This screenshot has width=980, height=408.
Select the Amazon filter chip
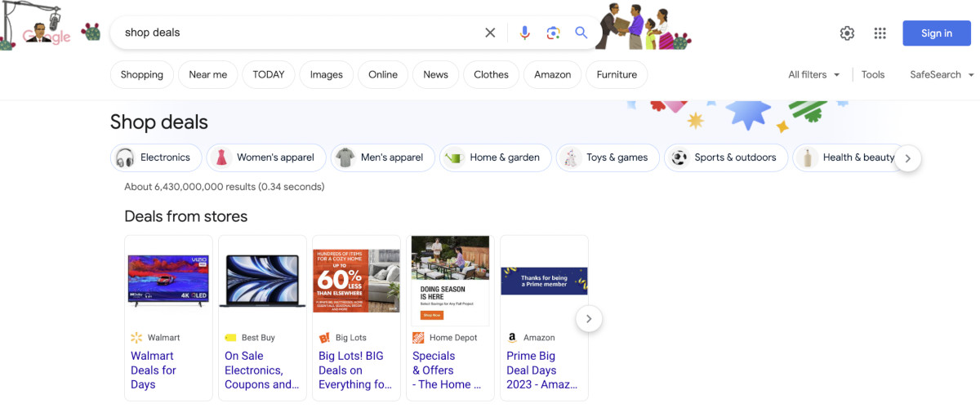coord(553,74)
